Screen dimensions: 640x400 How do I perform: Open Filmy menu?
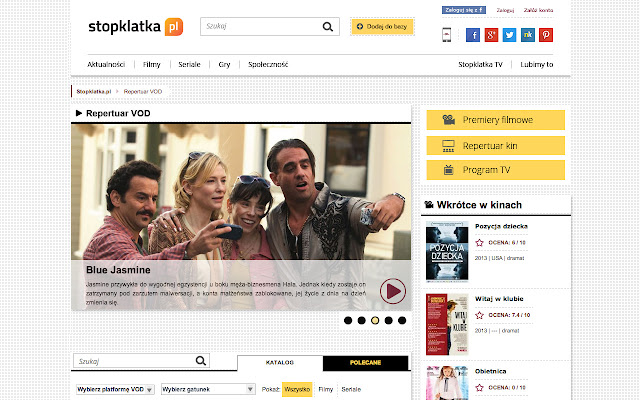click(152, 64)
